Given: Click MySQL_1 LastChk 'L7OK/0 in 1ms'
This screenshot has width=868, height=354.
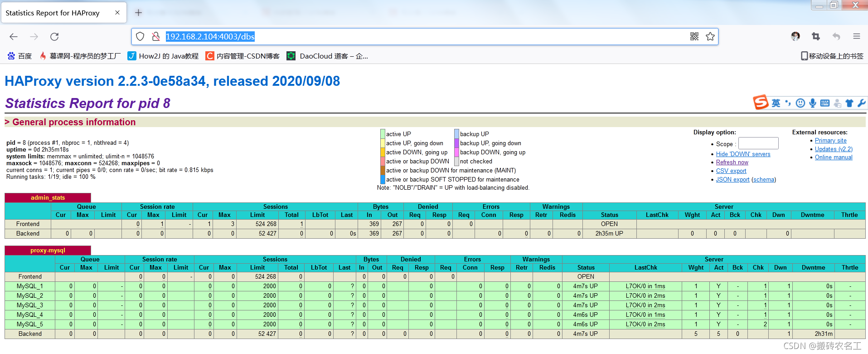Looking at the screenshot, I should (x=645, y=286).
